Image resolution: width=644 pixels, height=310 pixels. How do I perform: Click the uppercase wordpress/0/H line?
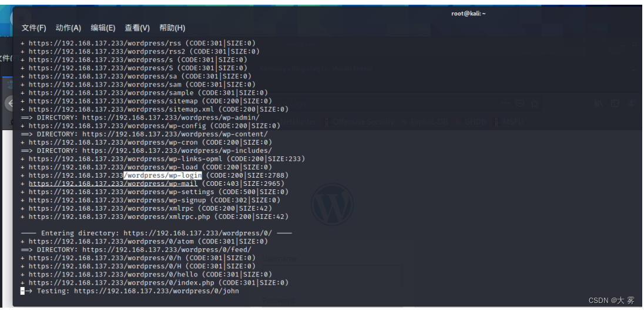pyautogui.click(x=138, y=266)
